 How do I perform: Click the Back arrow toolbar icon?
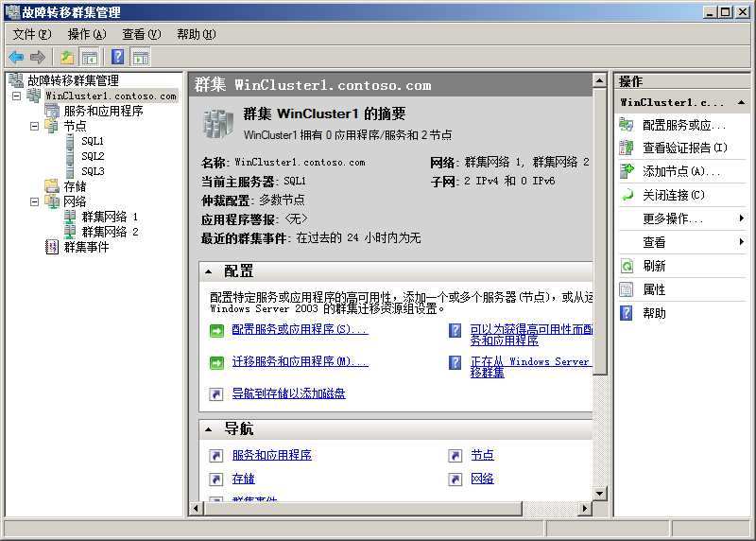[x=16, y=57]
